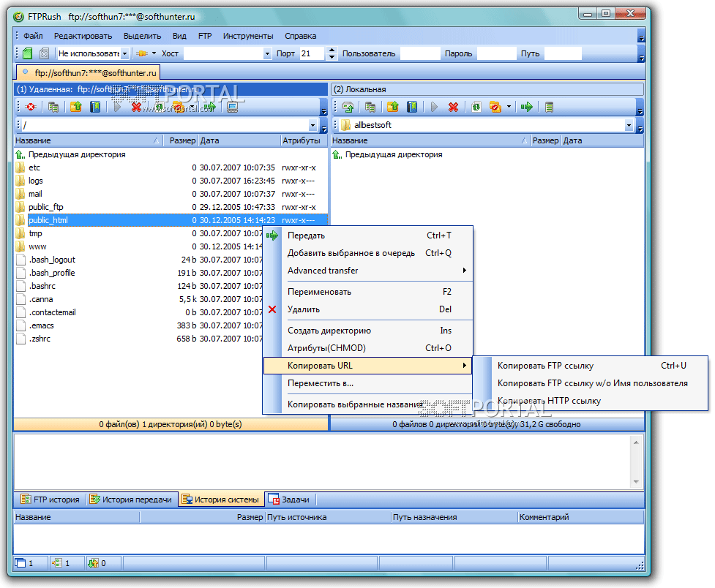This screenshot has height=588, width=715.
Task: Select the logs folder row
Action: click(x=171, y=181)
